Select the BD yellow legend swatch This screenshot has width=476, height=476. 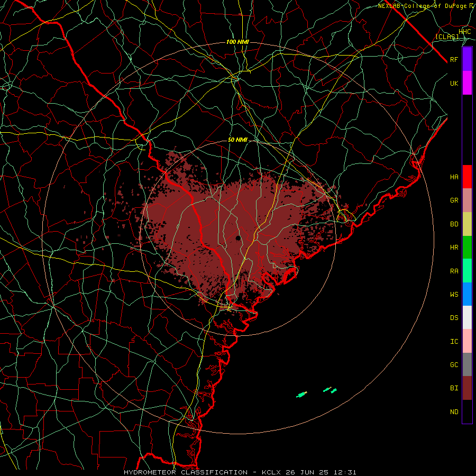click(x=467, y=224)
